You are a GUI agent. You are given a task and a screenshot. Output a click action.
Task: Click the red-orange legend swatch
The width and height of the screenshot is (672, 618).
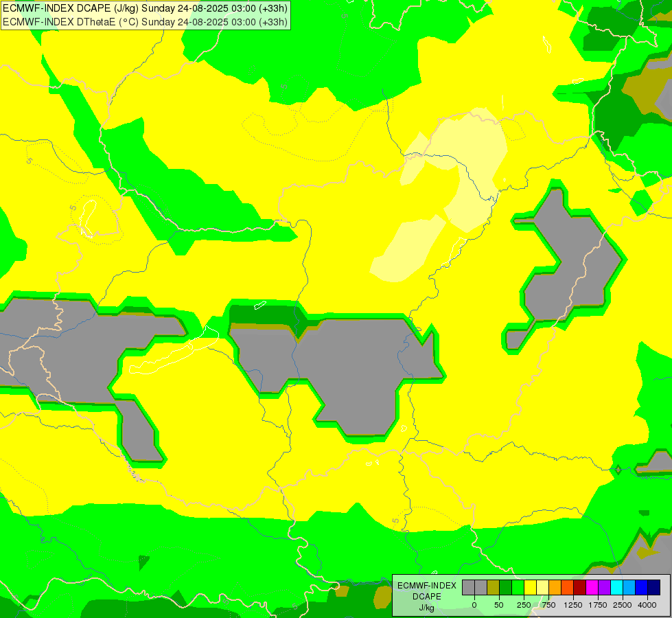click(568, 587)
